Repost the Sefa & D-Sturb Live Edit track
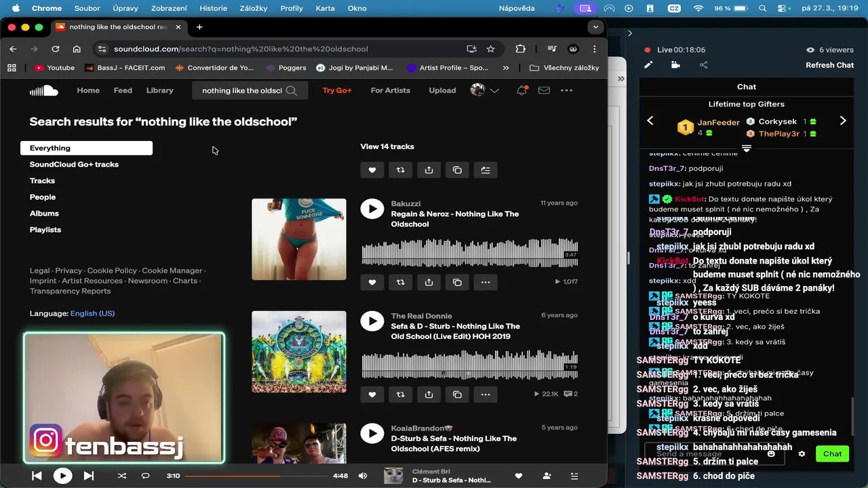 click(400, 394)
